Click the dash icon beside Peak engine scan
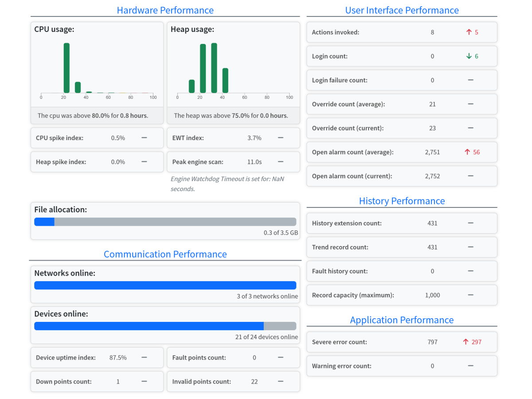532x399 pixels. (x=281, y=162)
